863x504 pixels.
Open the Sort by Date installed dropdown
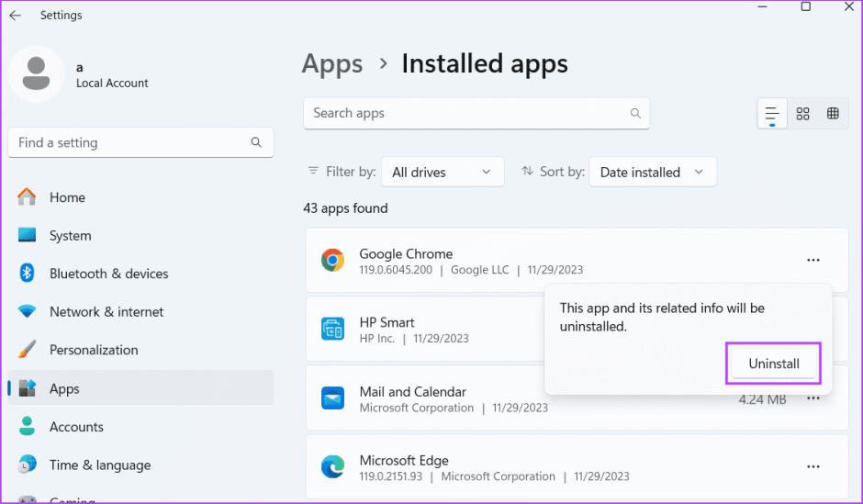click(652, 172)
